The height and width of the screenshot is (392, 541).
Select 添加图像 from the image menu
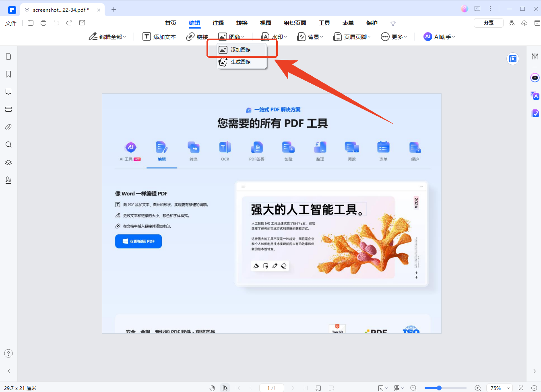pos(240,49)
